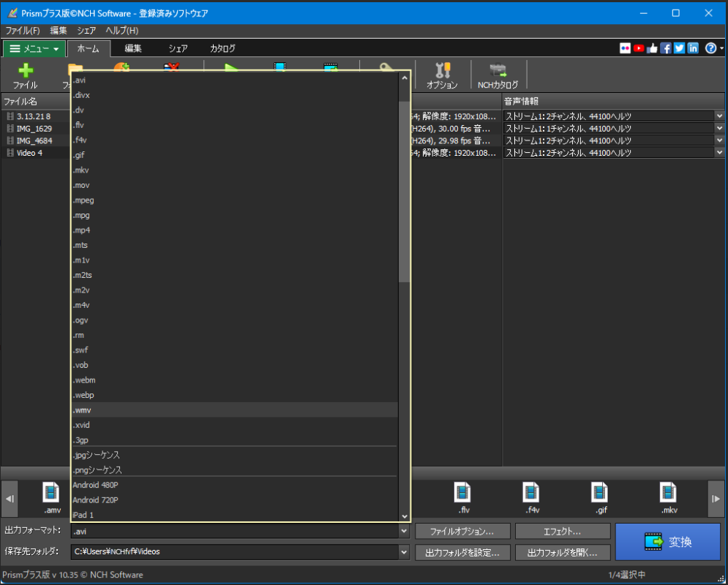Select file row IMG_1629
728x585 pixels.
36,129
